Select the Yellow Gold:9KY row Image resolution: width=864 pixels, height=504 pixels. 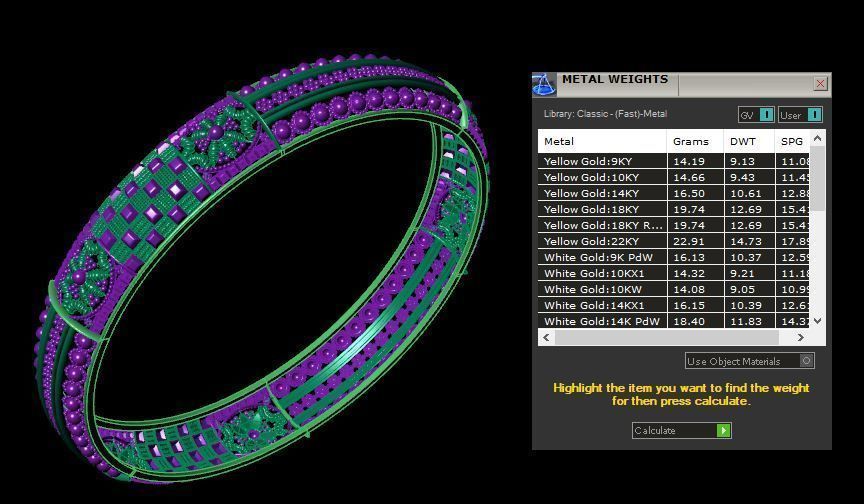pyautogui.click(x=673, y=161)
